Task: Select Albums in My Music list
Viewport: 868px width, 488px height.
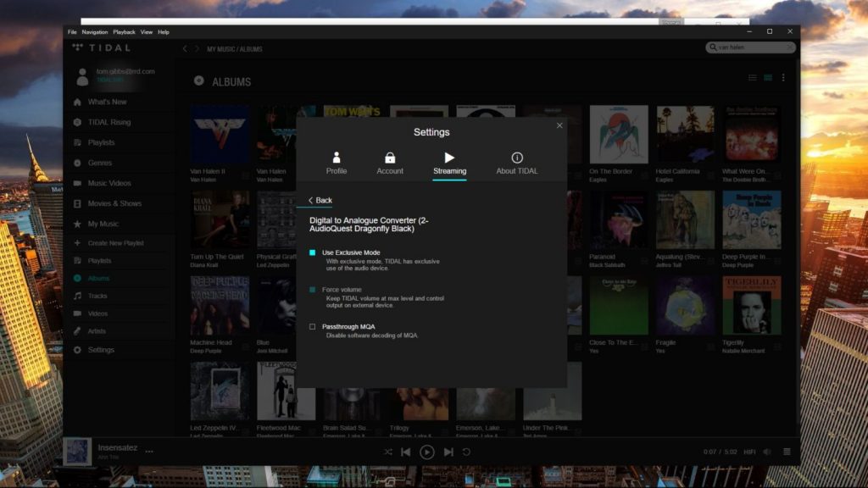Action: [98, 278]
